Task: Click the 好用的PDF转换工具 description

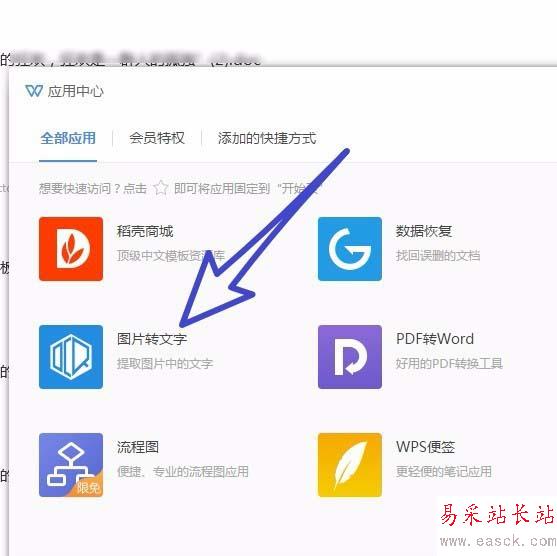Action: [449, 363]
